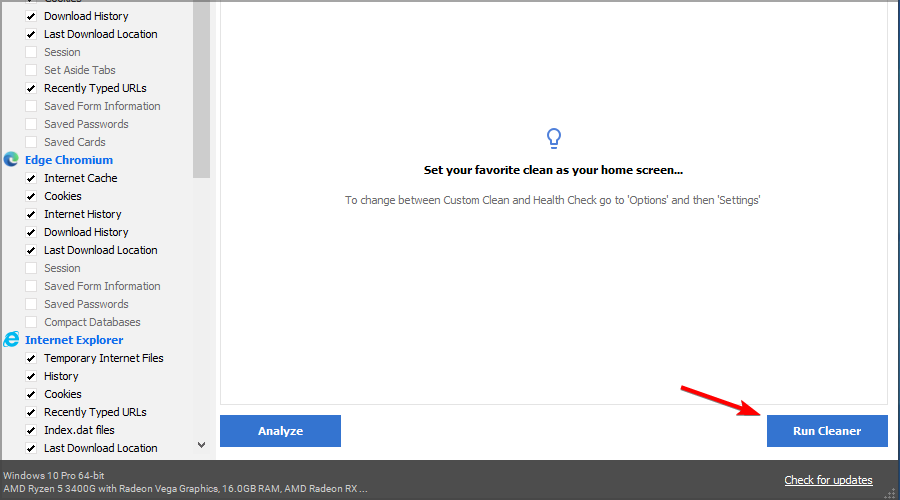Select the Edge Chromium section header
The height and width of the screenshot is (500, 900).
(x=69, y=160)
